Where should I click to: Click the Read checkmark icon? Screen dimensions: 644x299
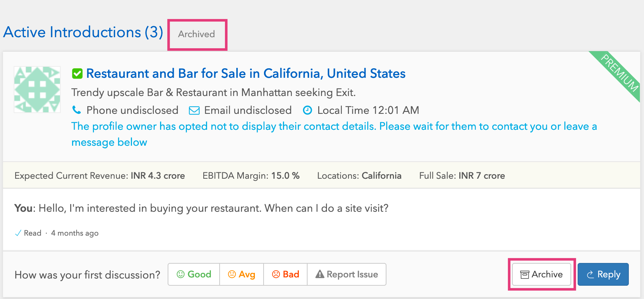tap(18, 233)
